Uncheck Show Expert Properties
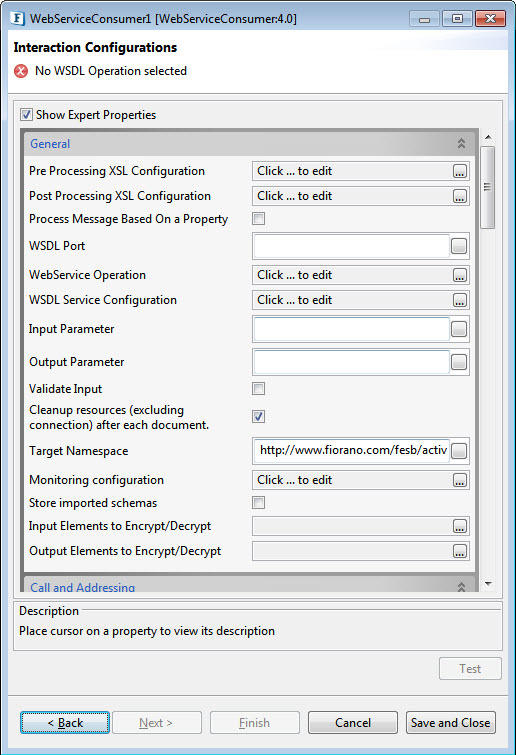The width and height of the screenshot is (516, 755). (x=26, y=115)
